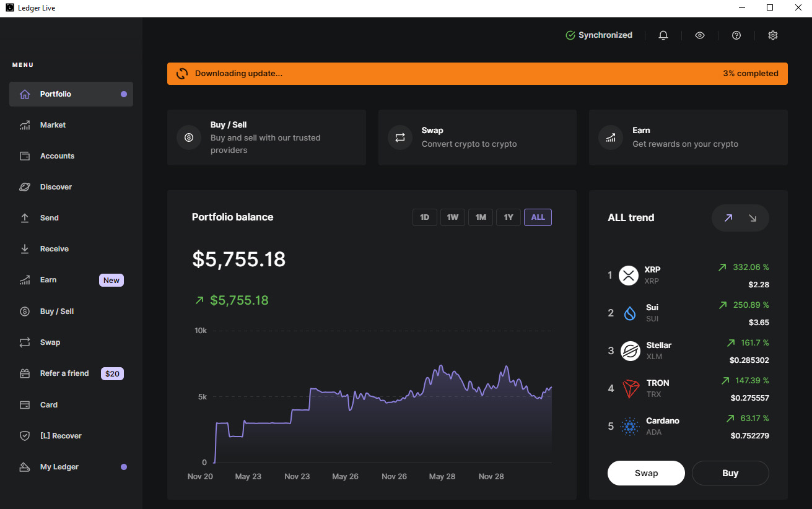
Task: Click the Recover shield icon in sidebar
Action: tap(25, 436)
